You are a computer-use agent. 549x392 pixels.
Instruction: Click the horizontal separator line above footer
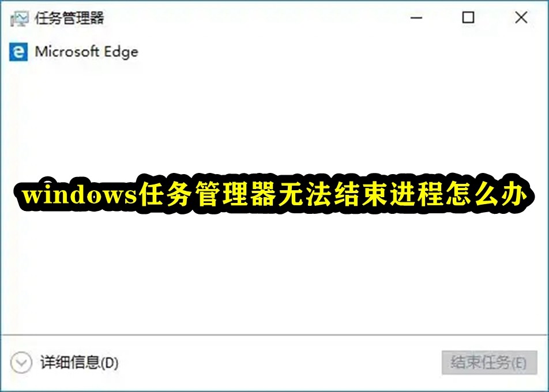coord(274,335)
